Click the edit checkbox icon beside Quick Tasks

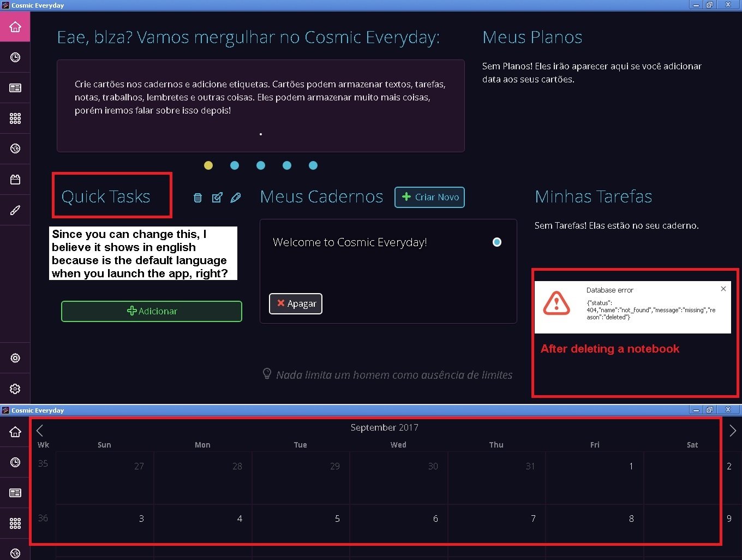(x=217, y=198)
